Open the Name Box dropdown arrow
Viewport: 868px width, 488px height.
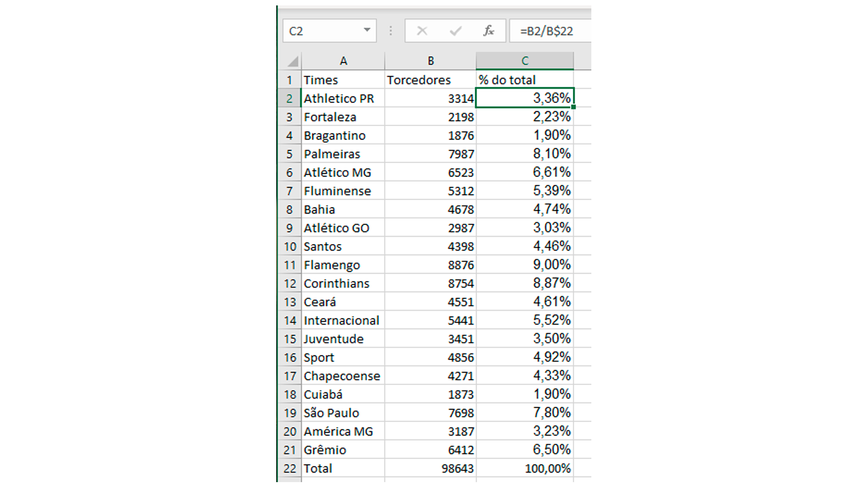[x=367, y=30]
